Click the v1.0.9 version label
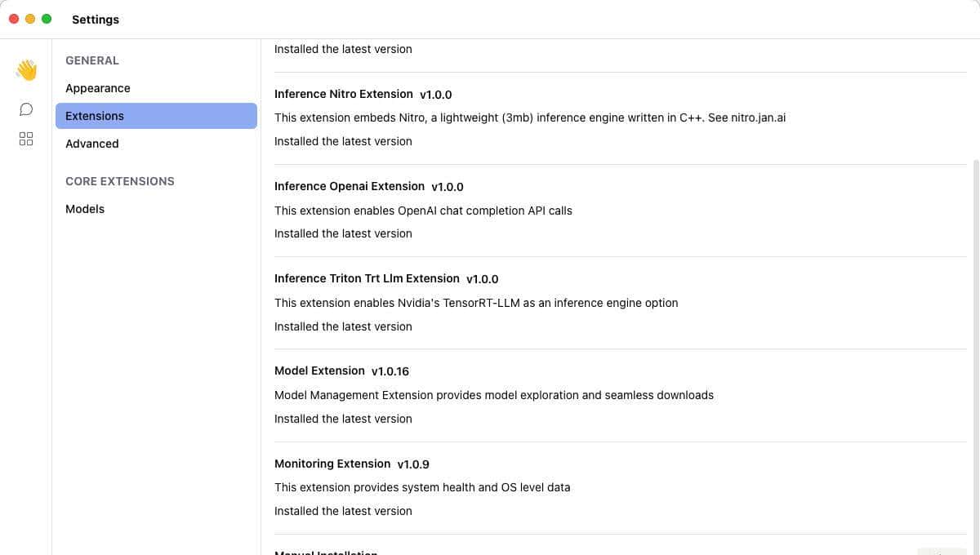The image size is (980, 555). click(x=413, y=464)
